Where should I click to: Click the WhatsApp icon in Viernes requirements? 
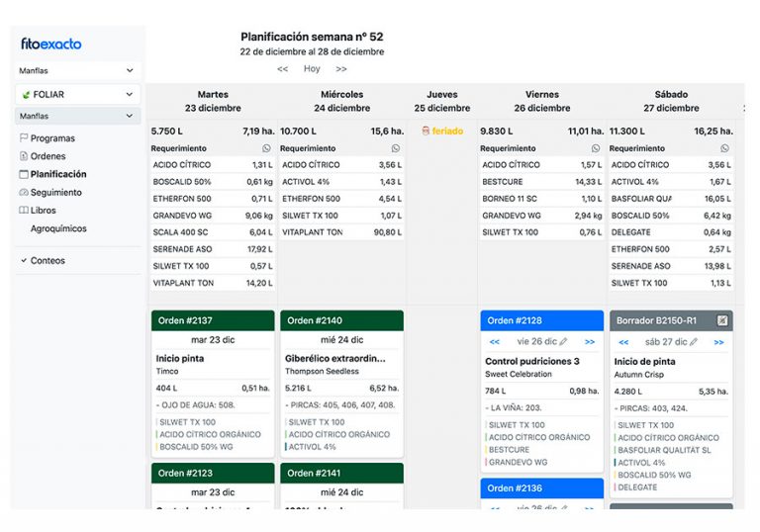click(597, 148)
